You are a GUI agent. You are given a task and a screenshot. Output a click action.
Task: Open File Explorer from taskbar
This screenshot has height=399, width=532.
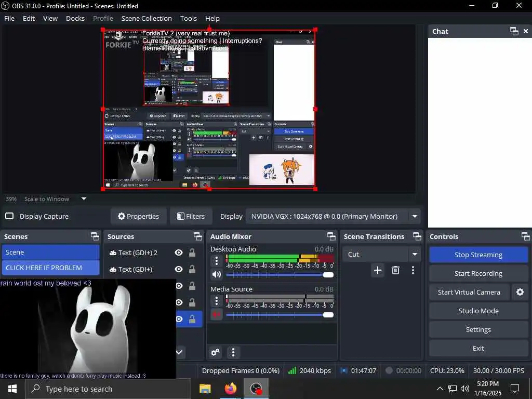pos(205,389)
